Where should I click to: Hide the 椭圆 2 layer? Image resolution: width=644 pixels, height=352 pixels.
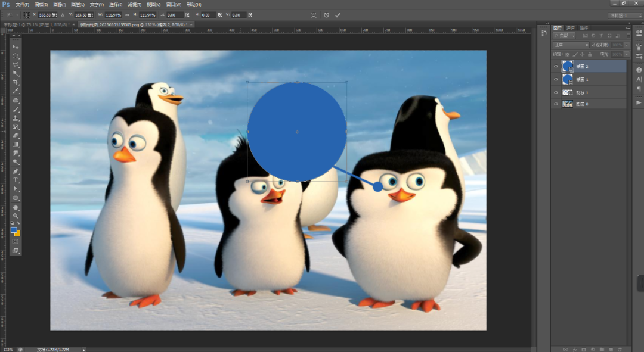(556, 66)
